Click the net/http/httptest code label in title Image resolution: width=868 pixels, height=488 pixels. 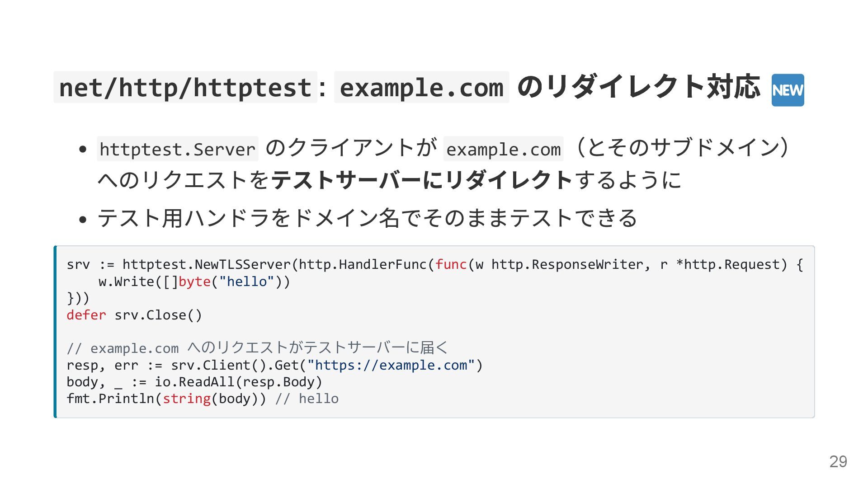185,87
